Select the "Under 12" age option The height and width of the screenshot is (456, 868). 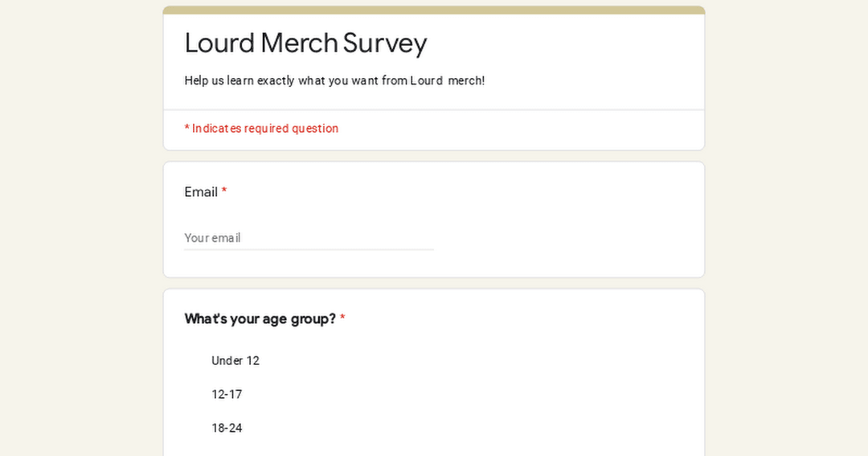[x=235, y=361]
